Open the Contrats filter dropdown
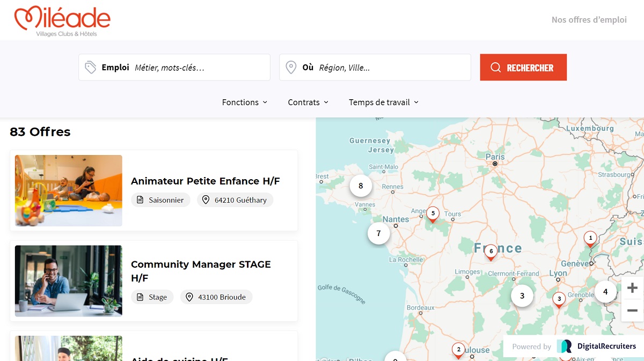644x361 pixels. point(308,102)
